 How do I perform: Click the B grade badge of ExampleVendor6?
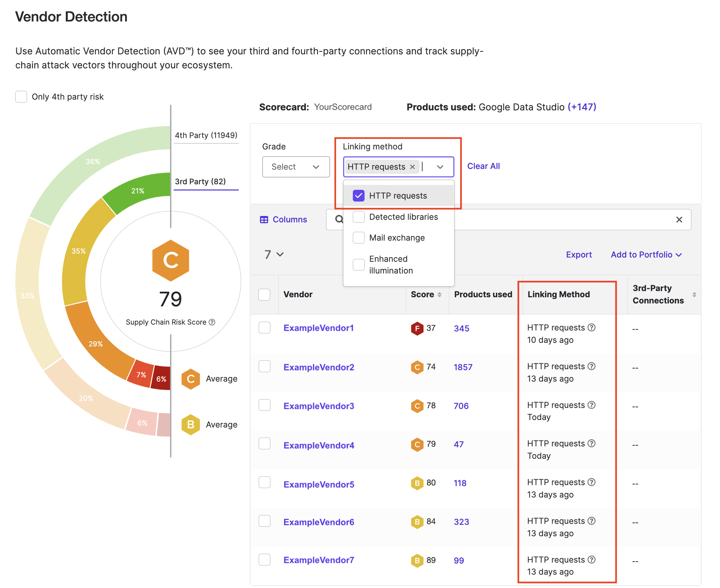(x=417, y=522)
